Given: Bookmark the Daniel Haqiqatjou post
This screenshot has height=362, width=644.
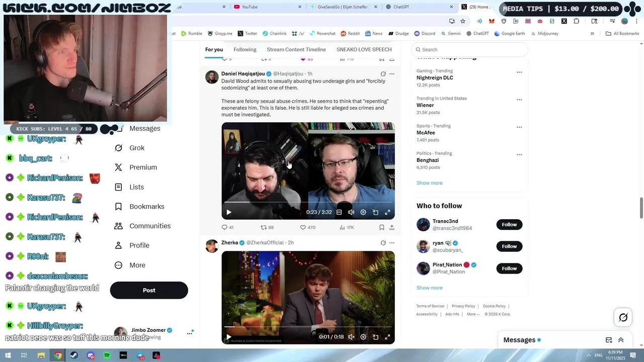Looking at the screenshot, I should [x=382, y=227].
